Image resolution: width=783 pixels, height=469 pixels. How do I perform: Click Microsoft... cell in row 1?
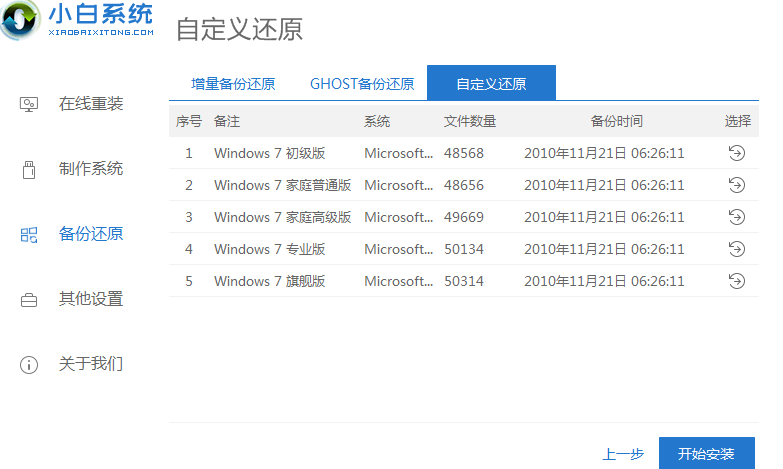[x=398, y=153]
